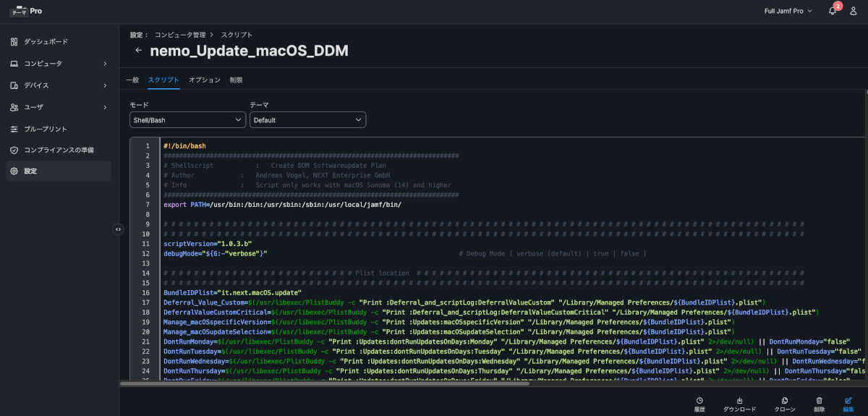Open the モード Shell/Bash dropdown
This screenshot has height=416, width=868.
point(187,120)
